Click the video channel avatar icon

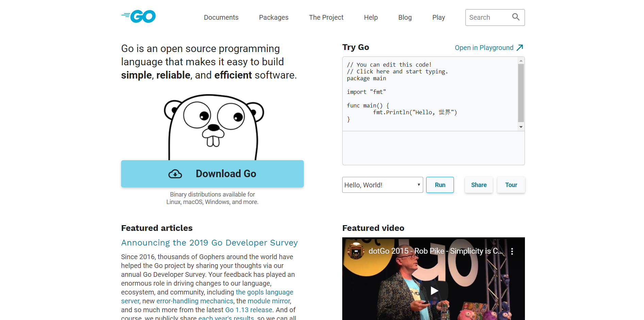[x=356, y=251]
